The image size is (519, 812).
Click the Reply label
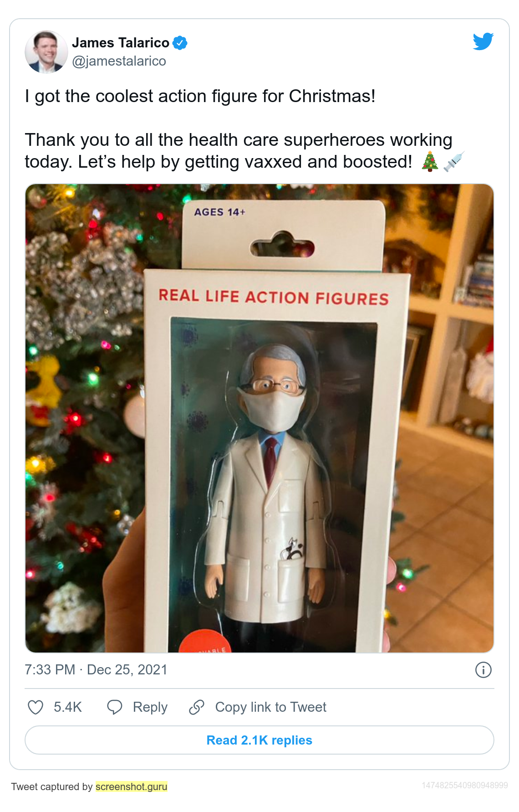click(150, 707)
